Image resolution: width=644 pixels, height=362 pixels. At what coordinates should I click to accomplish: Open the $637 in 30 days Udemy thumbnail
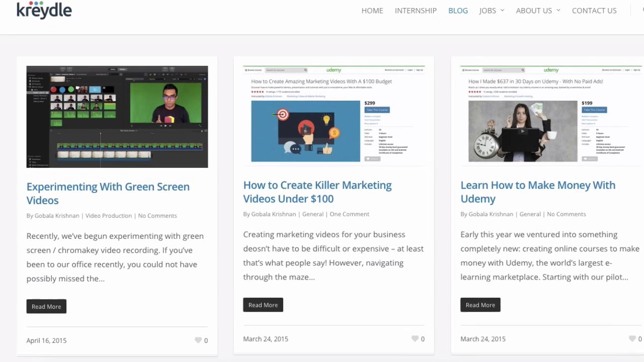pyautogui.click(x=551, y=116)
